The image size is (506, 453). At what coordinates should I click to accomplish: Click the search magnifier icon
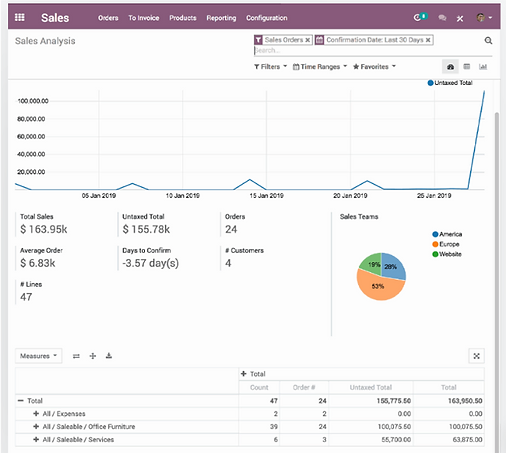point(488,41)
